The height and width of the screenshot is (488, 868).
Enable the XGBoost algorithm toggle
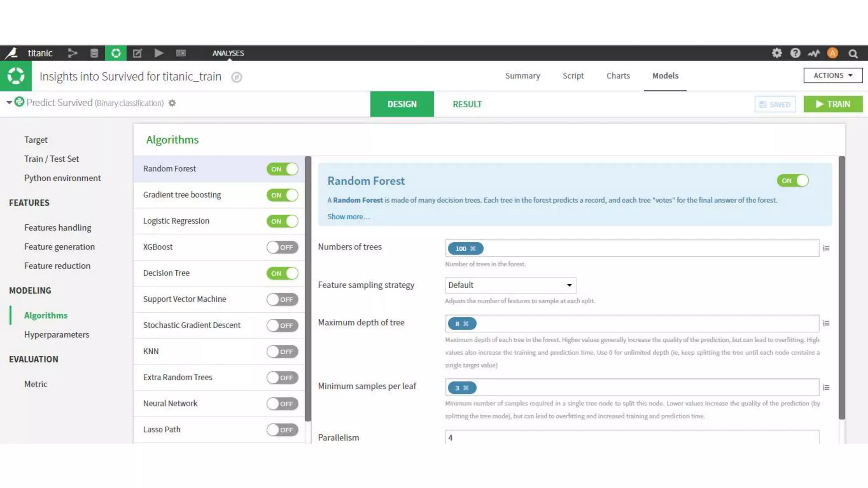(x=282, y=247)
